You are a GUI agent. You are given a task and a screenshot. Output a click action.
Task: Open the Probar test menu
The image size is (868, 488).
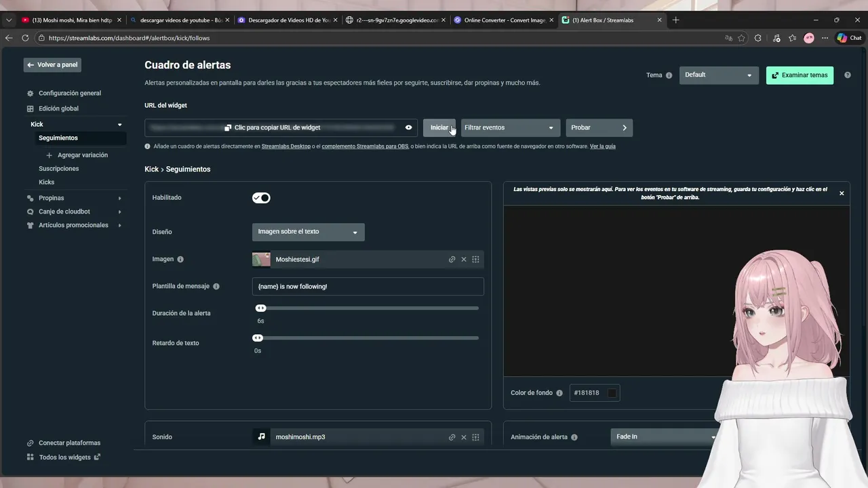(599, 127)
